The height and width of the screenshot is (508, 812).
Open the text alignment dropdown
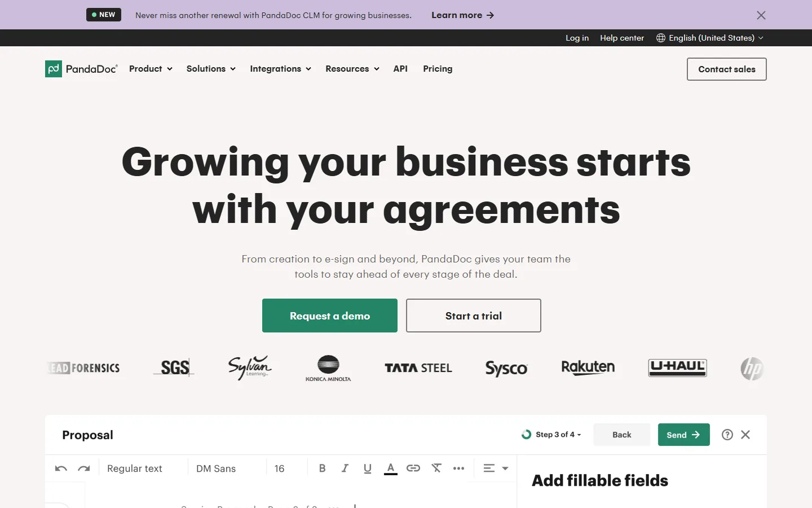(x=496, y=468)
